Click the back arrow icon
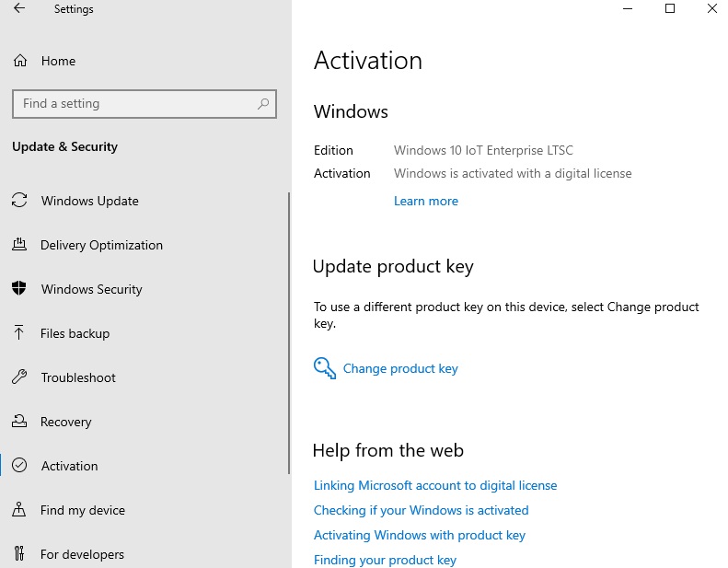Screen dimensions: 728x568 [x=19, y=9]
